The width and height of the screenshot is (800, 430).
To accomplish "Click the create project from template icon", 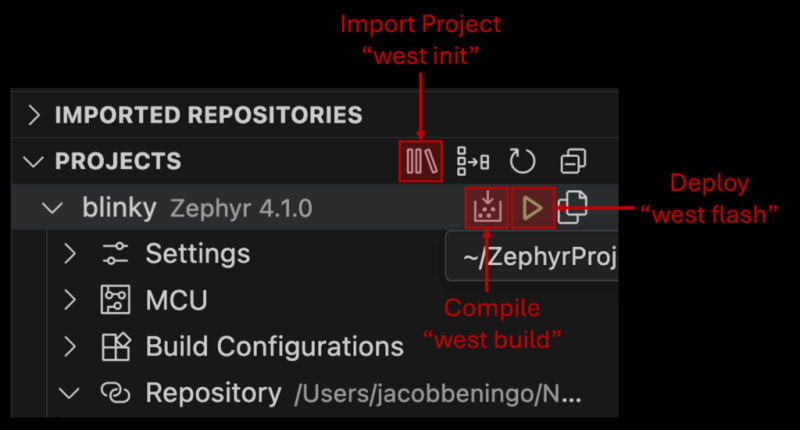I will [x=473, y=161].
